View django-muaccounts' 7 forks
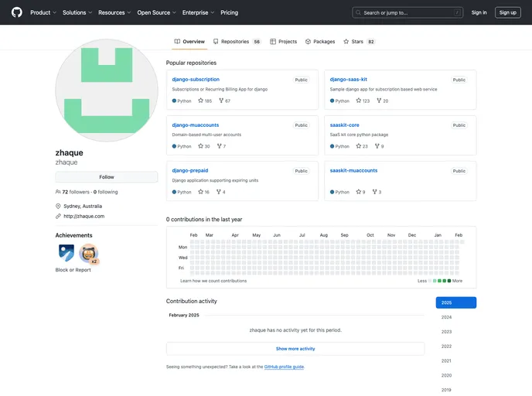532x396 pixels. [222, 146]
